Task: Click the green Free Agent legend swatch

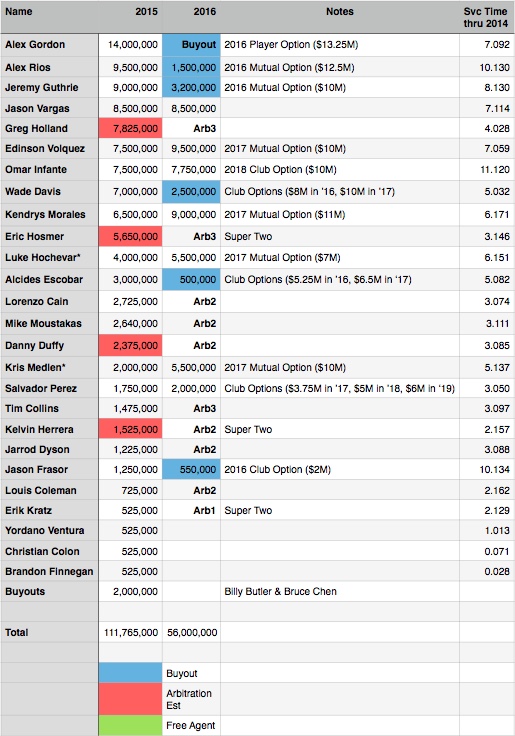Action: pyautogui.click(x=131, y=726)
